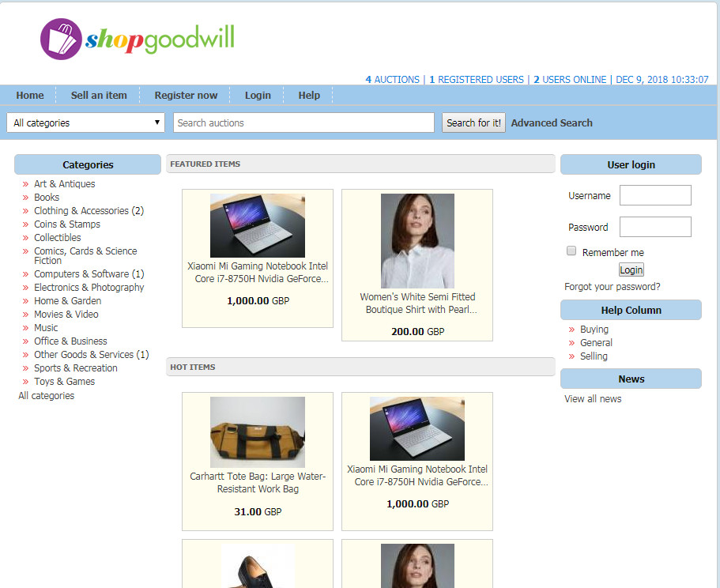The height and width of the screenshot is (588, 720).
Task: Browse the Art & Antiques category
Action: tap(64, 183)
